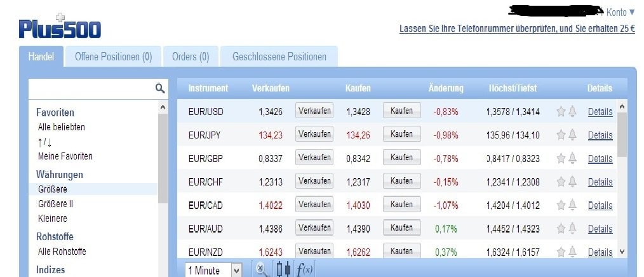The height and width of the screenshot is (277, 644).
Task: Click into the instrument search field
Action: tap(92, 89)
